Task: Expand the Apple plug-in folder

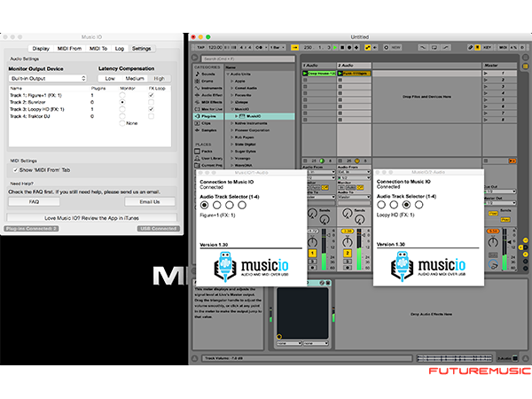Action: click(x=232, y=81)
